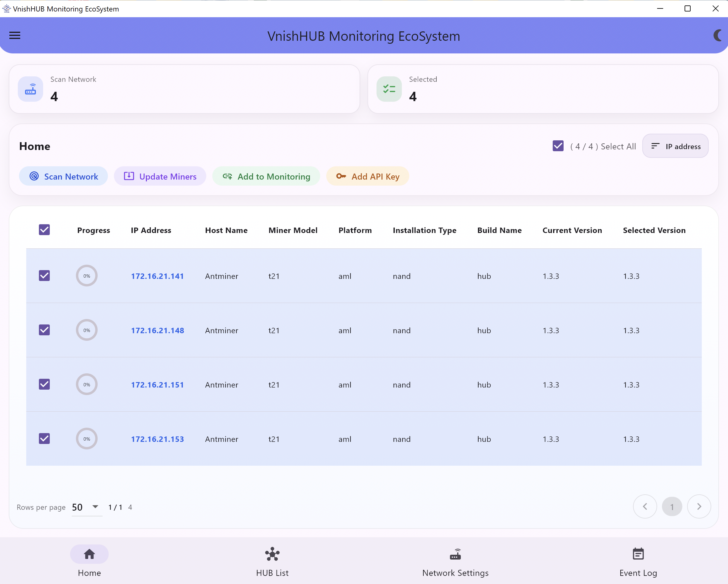Click the Scan Network router card icon
The width and height of the screenshot is (728, 584).
pos(30,89)
